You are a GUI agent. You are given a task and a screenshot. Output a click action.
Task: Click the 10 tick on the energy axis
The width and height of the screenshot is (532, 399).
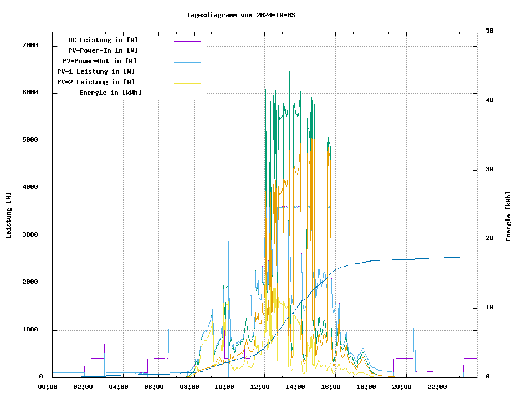(x=489, y=308)
